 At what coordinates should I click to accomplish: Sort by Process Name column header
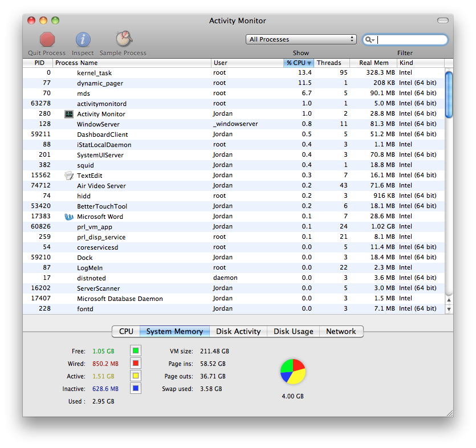coord(132,63)
